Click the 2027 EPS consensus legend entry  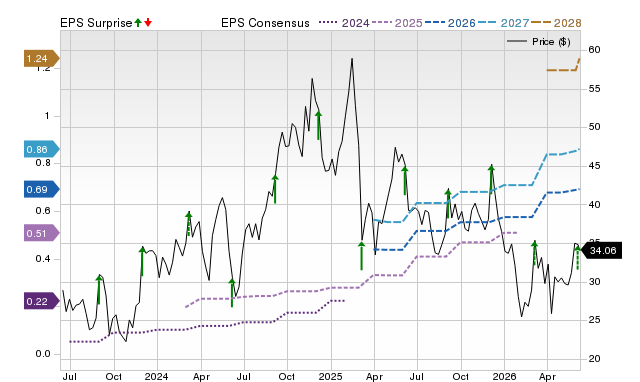click(x=503, y=23)
